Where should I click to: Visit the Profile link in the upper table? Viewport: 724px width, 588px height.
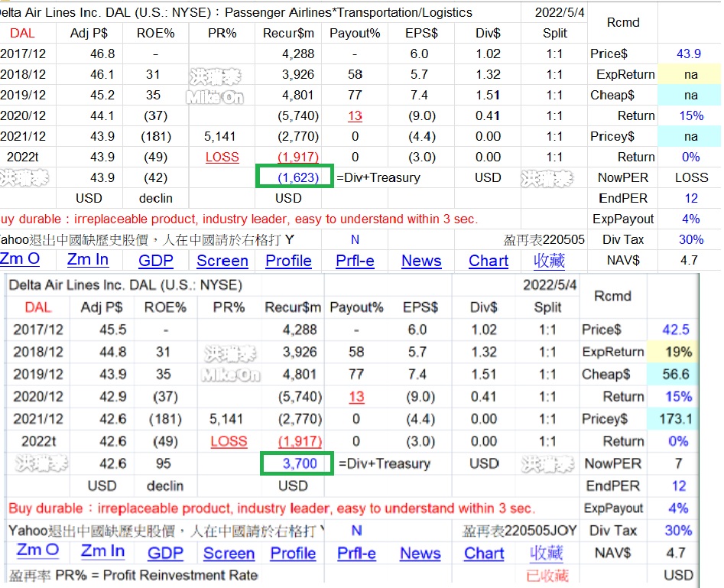tap(288, 261)
